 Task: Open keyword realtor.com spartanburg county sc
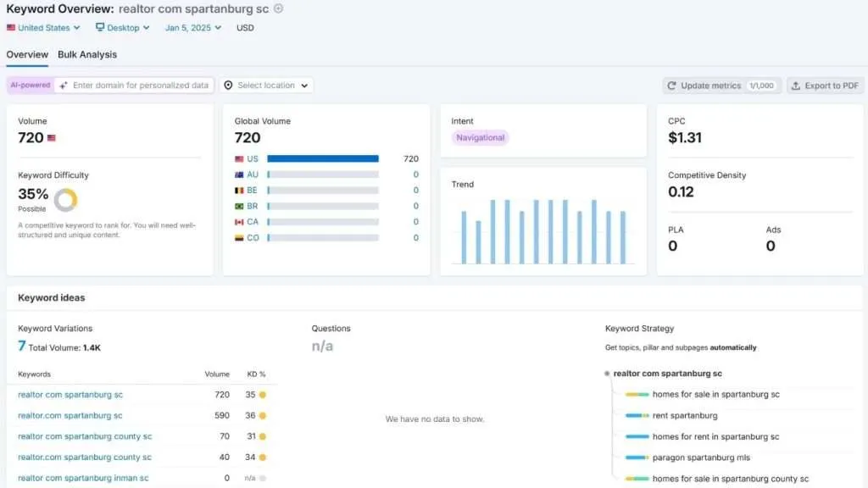(84, 457)
